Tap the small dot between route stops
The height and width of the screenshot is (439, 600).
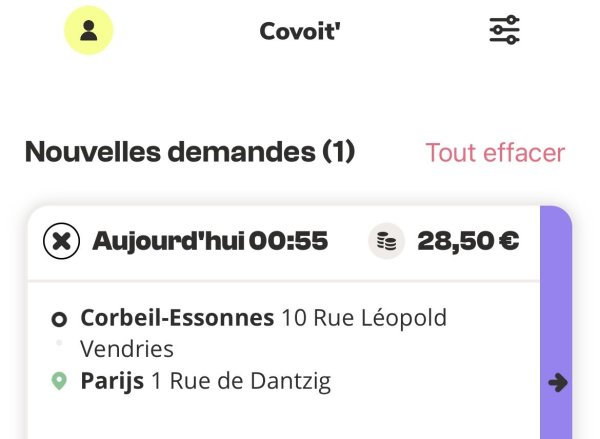59,343
